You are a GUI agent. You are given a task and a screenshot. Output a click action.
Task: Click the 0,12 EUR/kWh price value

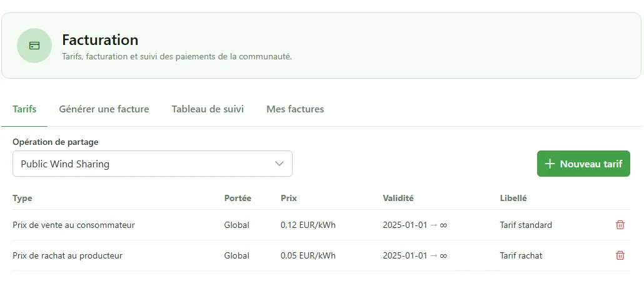[308, 225]
